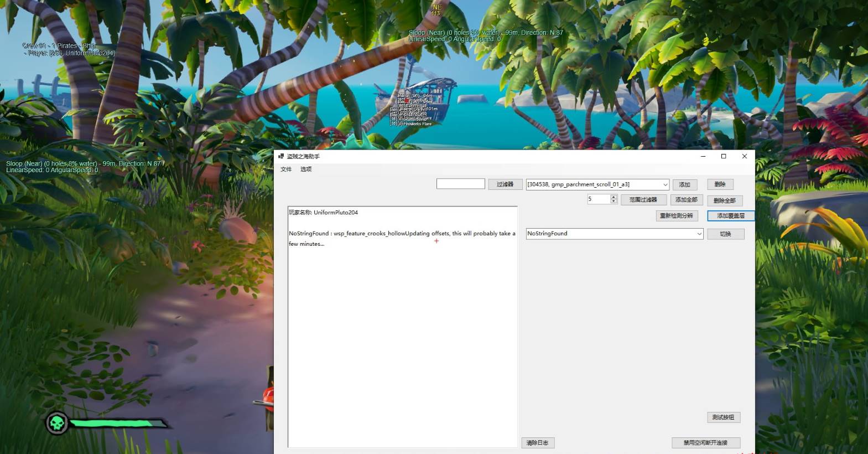Image resolution: width=868 pixels, height=454 pixels.
Task: Toggle 禁用空闲断开连接 button
Action: coord(705,443)
